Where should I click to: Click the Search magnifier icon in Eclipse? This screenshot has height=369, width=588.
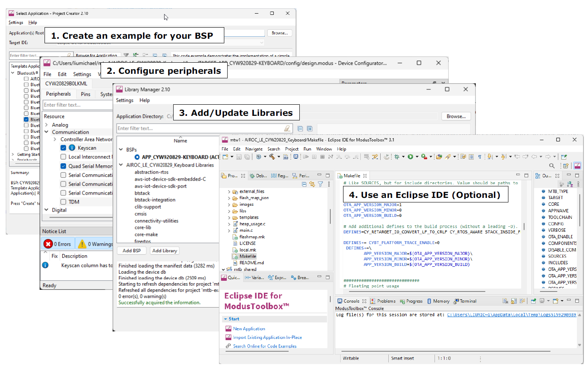point(552,166)
